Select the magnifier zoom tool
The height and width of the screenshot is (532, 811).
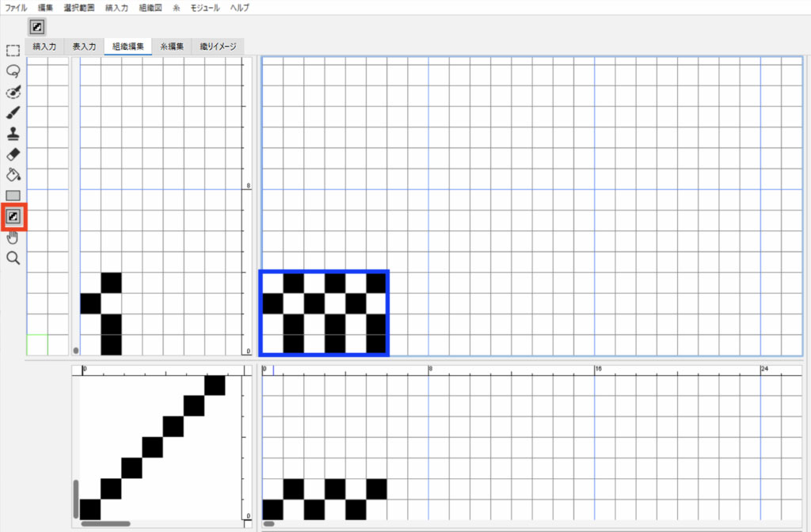coord(13,258)
